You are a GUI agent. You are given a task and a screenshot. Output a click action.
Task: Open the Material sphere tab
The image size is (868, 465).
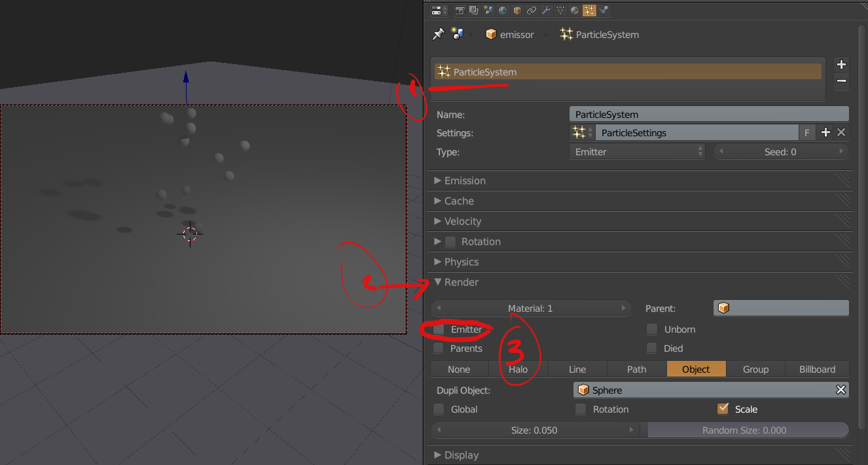pyautogui.click(x=575, y=10)
